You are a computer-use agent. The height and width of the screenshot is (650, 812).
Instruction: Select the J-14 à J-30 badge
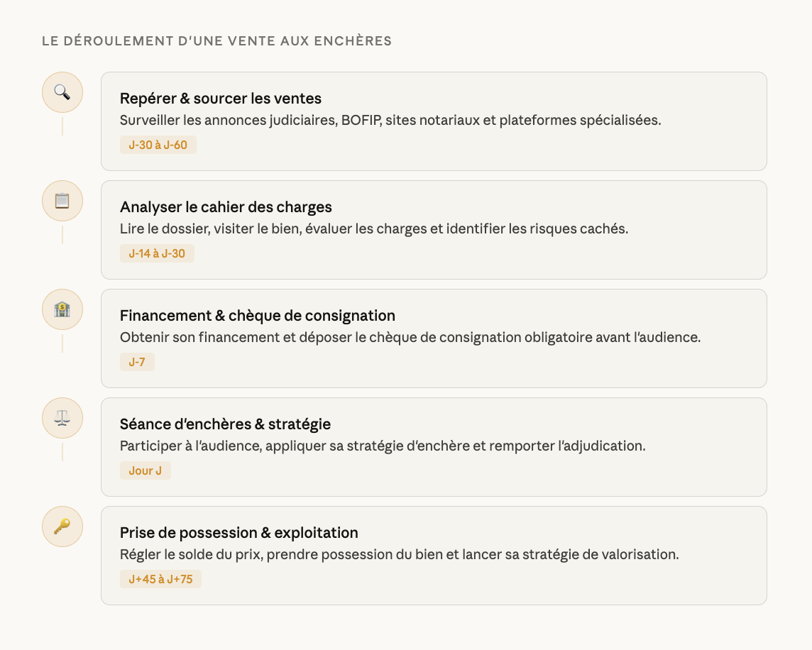[157, 253]
